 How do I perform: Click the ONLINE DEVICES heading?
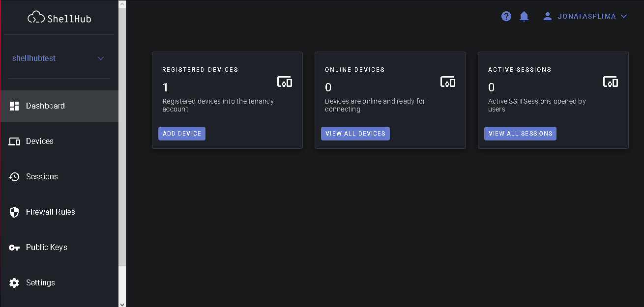[354, 70]
